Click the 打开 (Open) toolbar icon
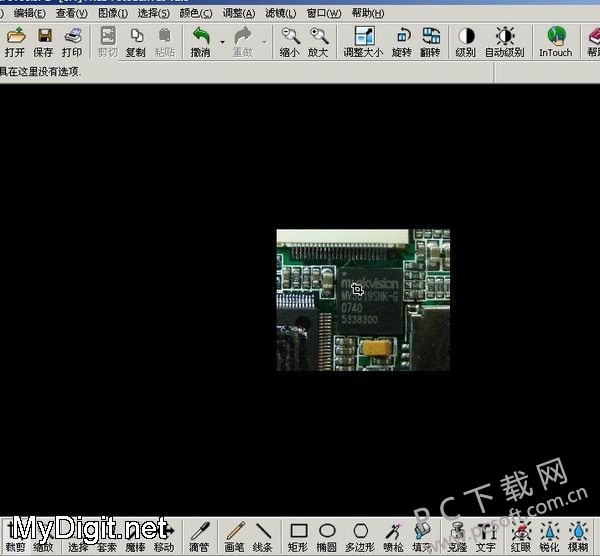600x556 pixels. (16, 36)
